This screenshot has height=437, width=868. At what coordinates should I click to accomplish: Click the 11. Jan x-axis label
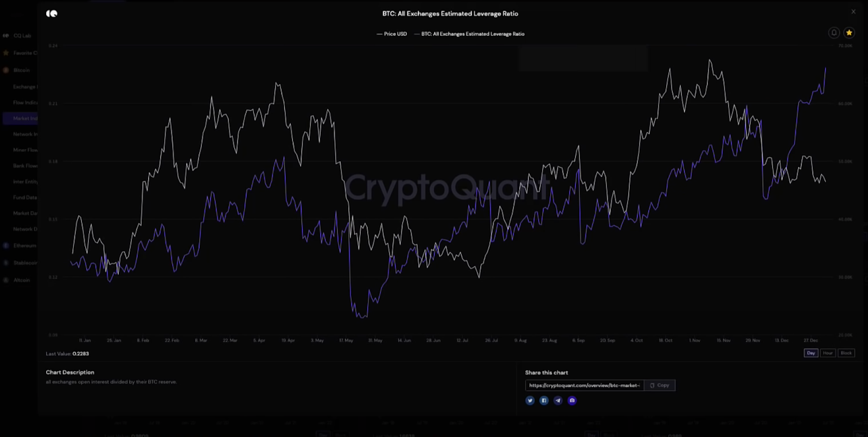click(85, 340)
